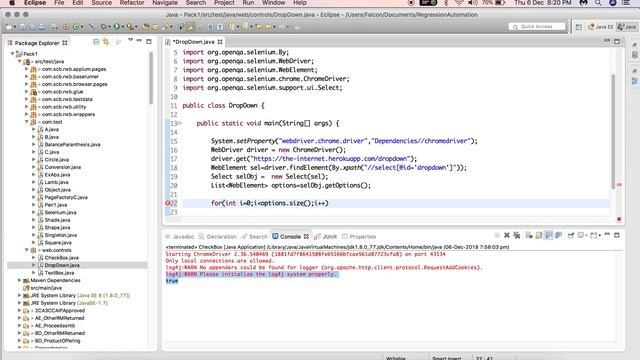Click the Save toolbar icon
Viewport: 640px width, 360px height.
tap(23, 27)
